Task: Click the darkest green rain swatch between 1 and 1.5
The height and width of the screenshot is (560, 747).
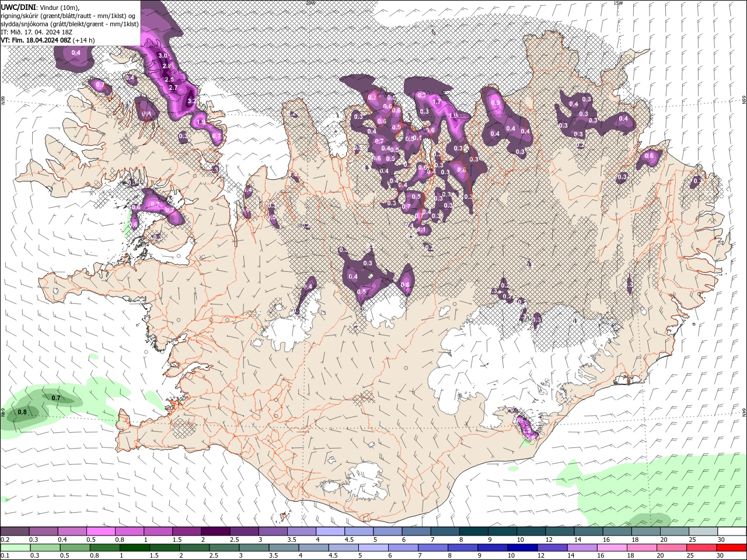Action: point(134,548)
